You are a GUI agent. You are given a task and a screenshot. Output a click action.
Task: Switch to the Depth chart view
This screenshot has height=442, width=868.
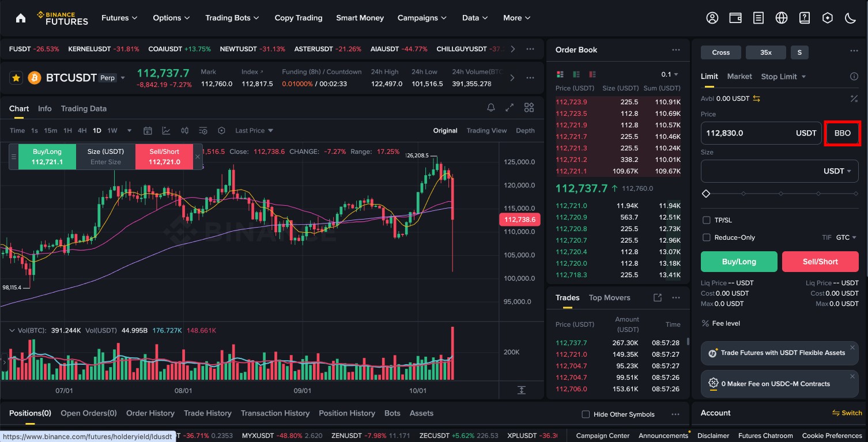tap(525, 131)
